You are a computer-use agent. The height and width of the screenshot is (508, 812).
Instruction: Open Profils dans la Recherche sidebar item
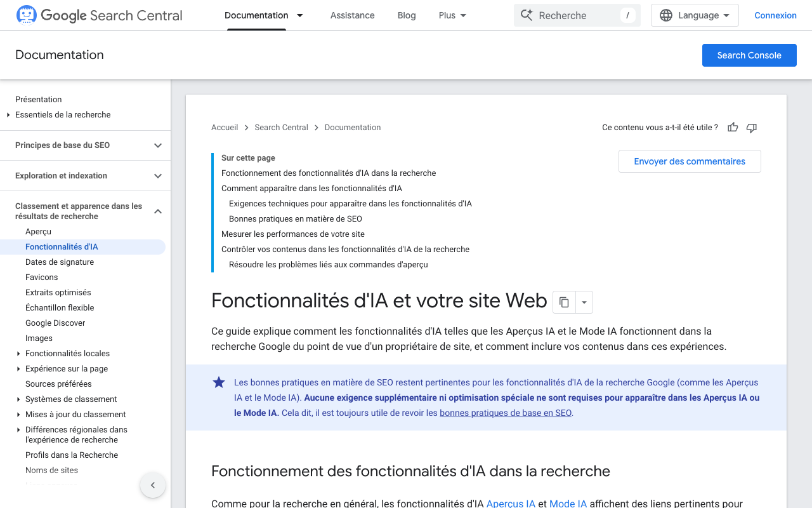(72, 455)
